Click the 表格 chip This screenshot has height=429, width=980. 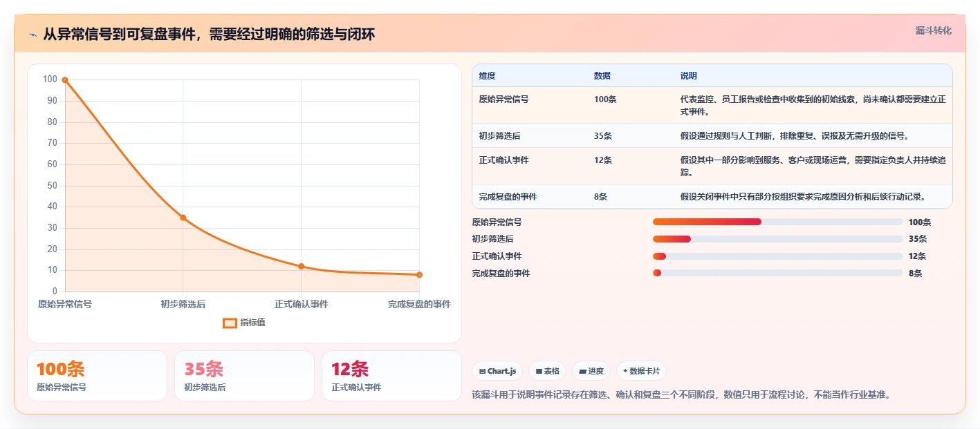click(547, 371)
